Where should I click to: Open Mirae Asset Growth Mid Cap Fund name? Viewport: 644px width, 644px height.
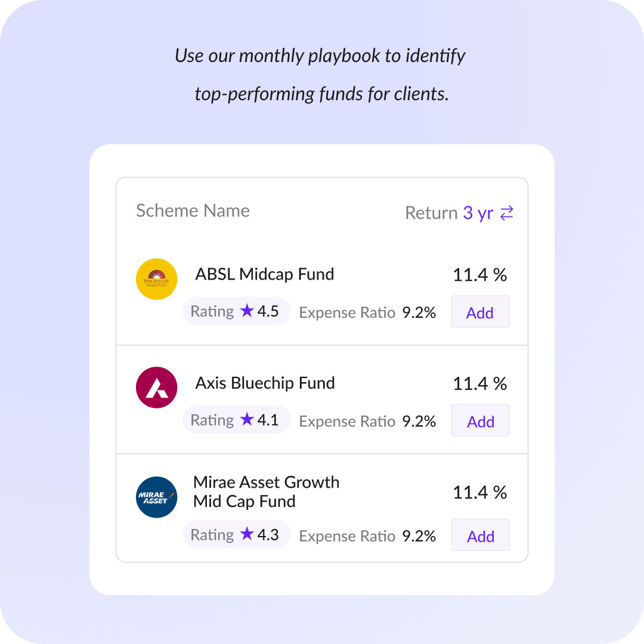click(x=266, y=491)
